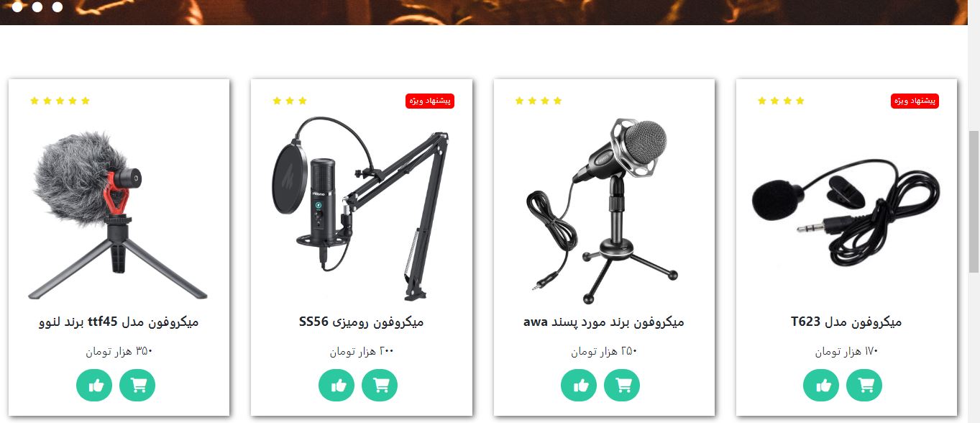Click the boom arm SS56 microphone image
Screen dimensions: 980x423
[361, 209]
